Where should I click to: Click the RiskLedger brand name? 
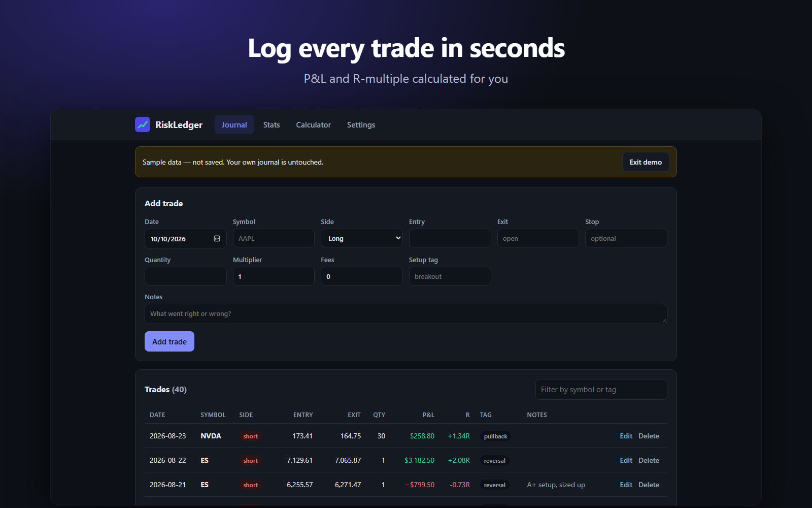(x=179, y=125)
